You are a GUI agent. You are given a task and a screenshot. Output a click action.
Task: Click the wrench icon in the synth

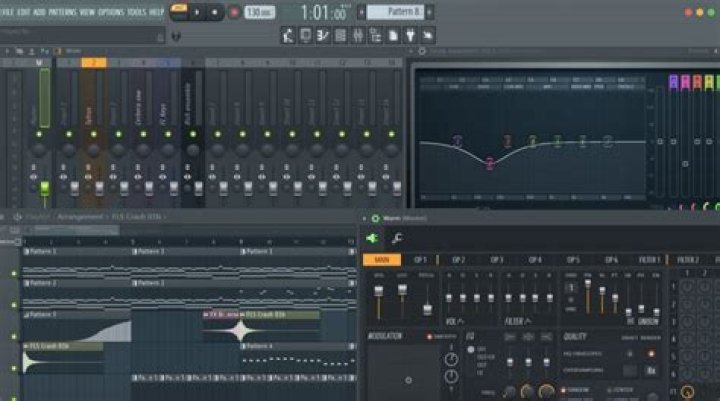click(x=397, y=238)
